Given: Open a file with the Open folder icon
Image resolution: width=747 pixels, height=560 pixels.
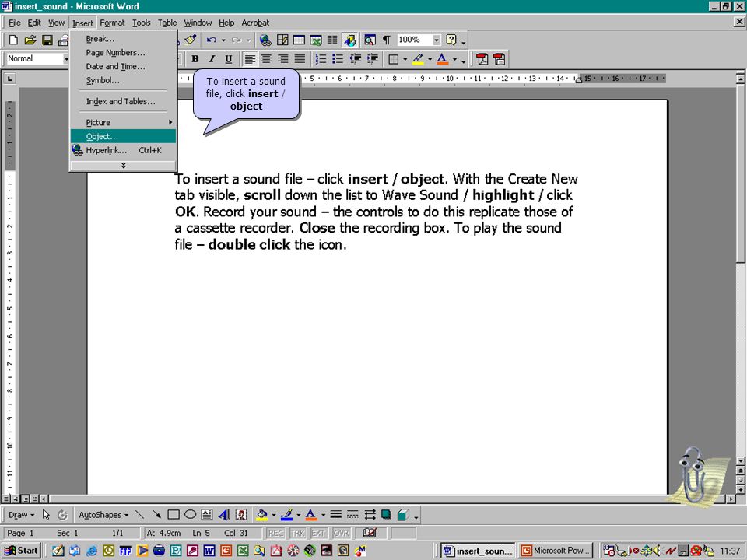Looking at the screenshot, I should point(30,40).
